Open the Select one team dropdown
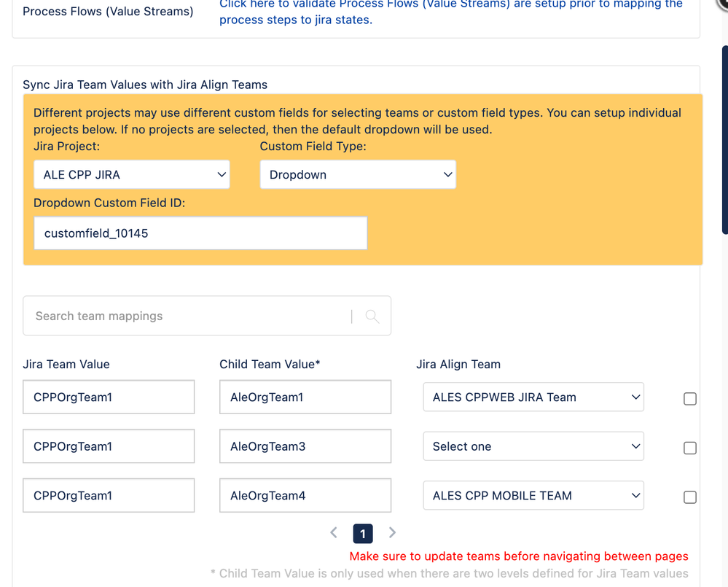Image resolution: width=728 pixels, height=587 pixels. point(533,446)
